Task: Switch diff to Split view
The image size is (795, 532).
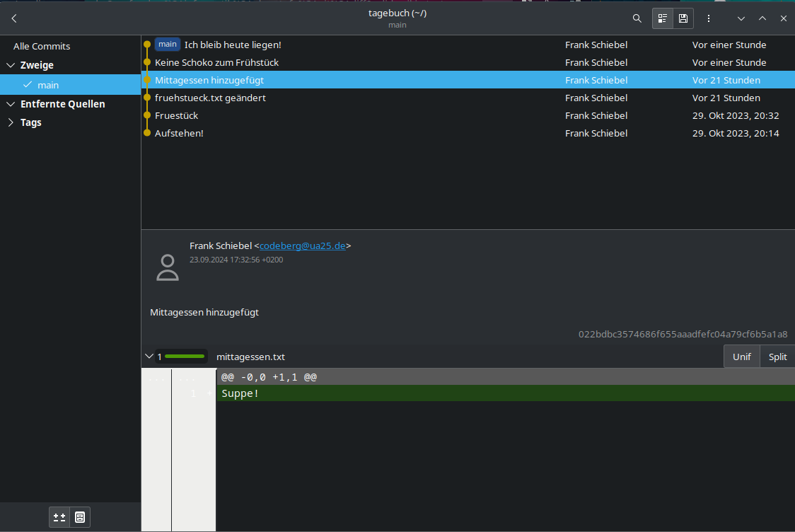Action: (x=777, y=357)
